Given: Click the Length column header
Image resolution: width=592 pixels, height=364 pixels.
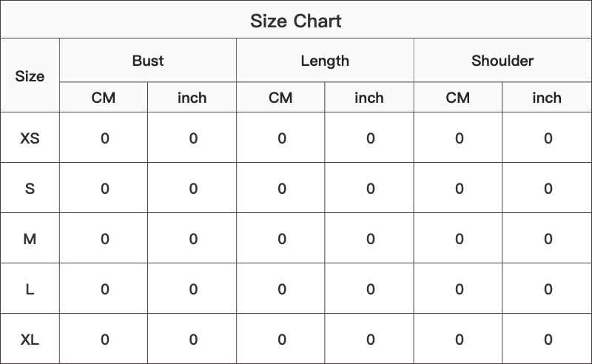Looking at the screenshot, I should click(x=325, y=61).
